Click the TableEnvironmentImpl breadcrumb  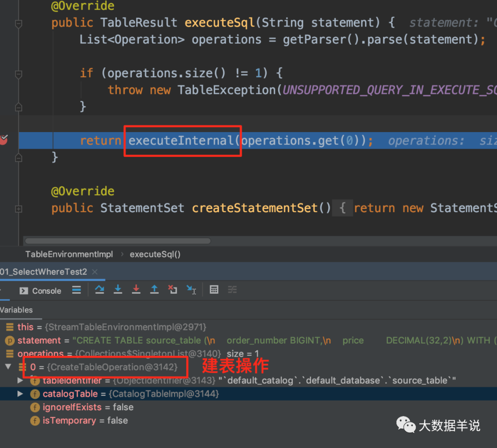pyautogui.click(x=69, y=254)
